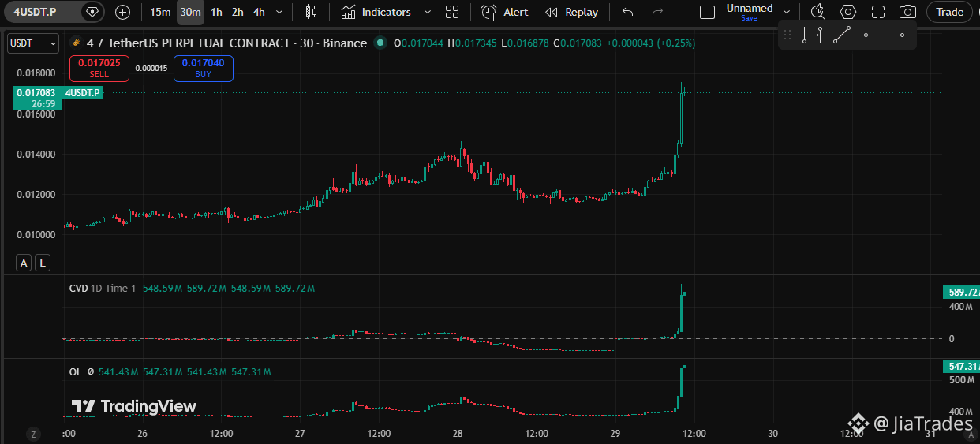
Task: Click the green market status dot
Action: (x=381, y=43)
